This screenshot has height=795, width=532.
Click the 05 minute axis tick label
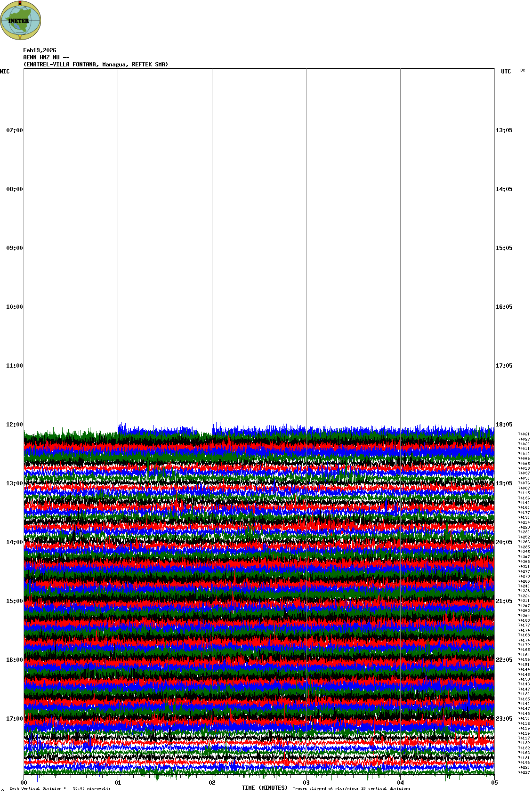point(494,783)
